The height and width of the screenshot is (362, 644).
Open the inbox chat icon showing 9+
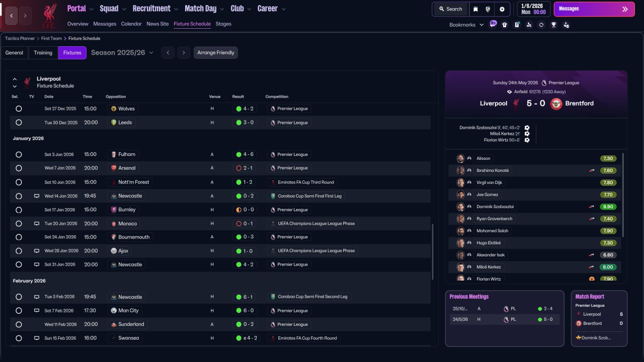point(493,24)
